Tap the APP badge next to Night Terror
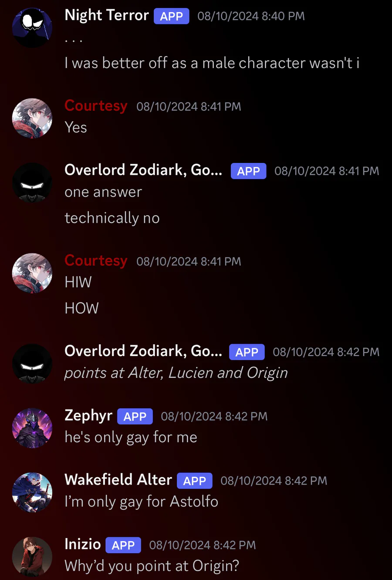 171,16
